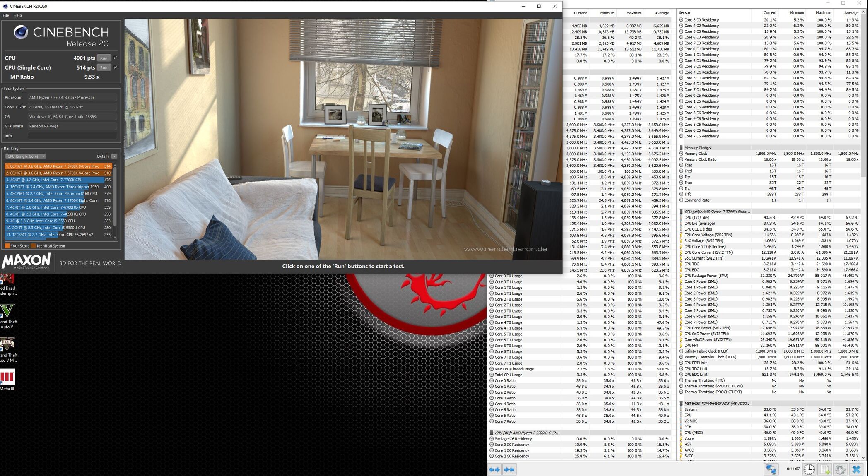
Task: Click bolt icon beside CPU Core Voltage (SVI2 TFN)
Action: coord(681,235)
